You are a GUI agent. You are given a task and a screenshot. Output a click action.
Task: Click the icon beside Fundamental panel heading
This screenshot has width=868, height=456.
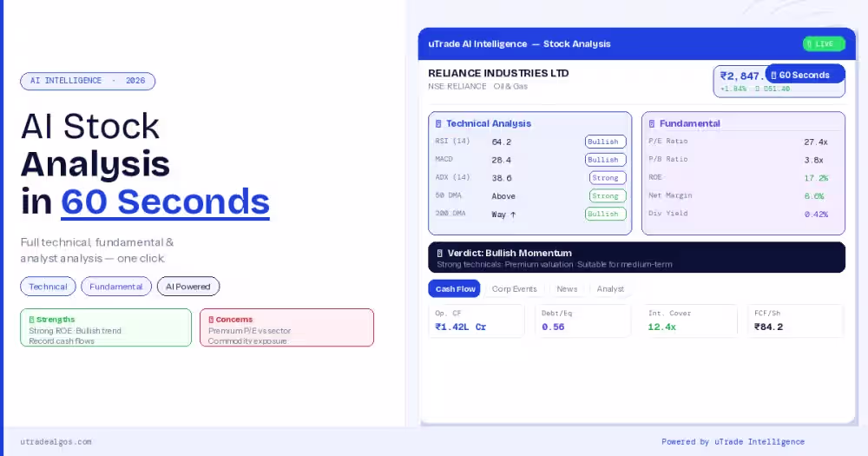pos(652,123)
